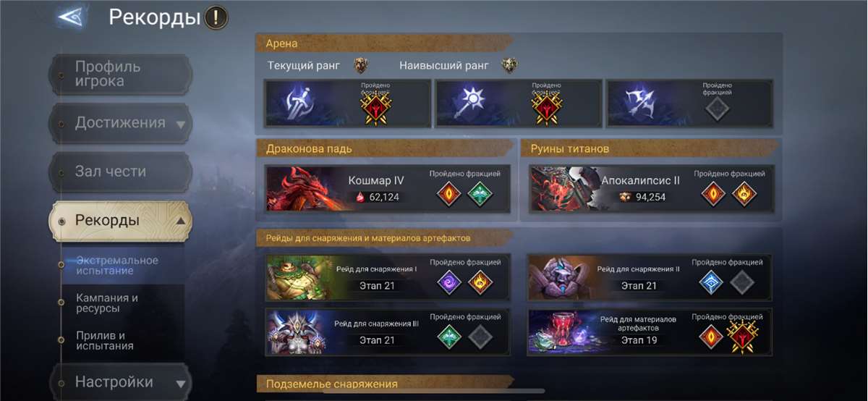Image resolution: width=868 pixels, height=401 pixels.
Task: Click purple faction icon in Рейд для снаряжения I
Action: pos(449,282)
